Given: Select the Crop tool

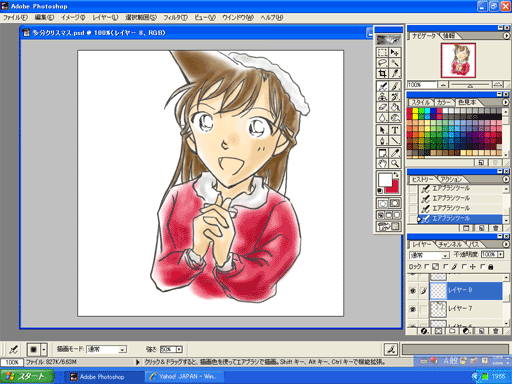Looking at the screenshot, I should tap(382, 73).
